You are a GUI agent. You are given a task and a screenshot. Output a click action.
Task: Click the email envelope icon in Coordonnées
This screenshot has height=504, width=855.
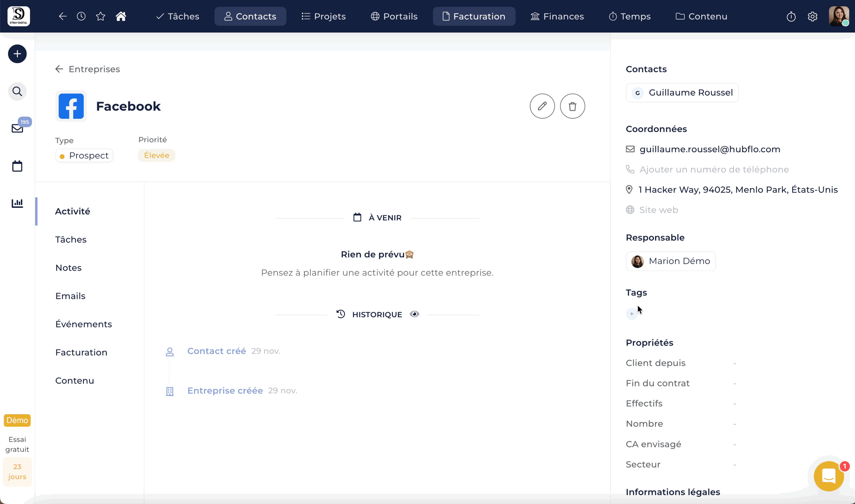coord(630,149)
